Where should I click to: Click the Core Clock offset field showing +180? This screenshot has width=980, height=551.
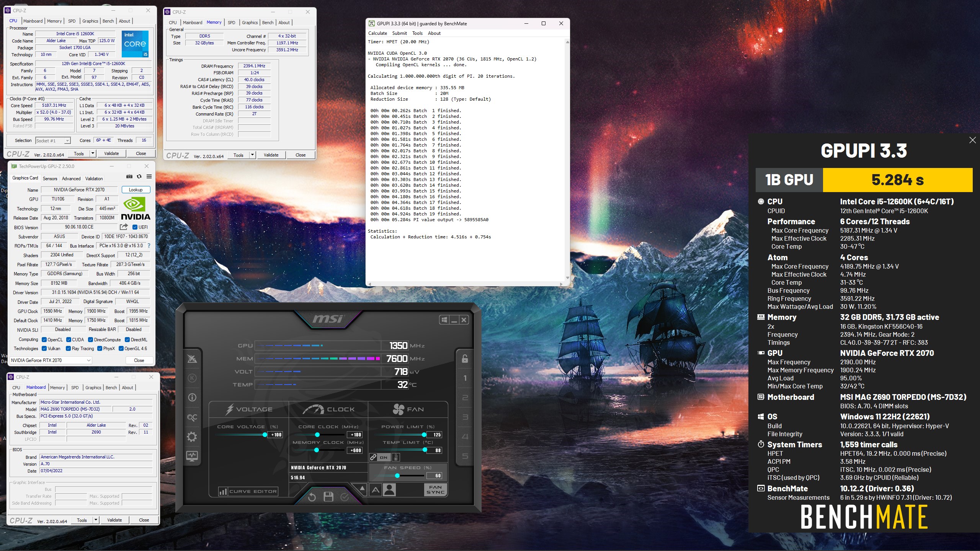pyautogui.click(x=355, y=435)
